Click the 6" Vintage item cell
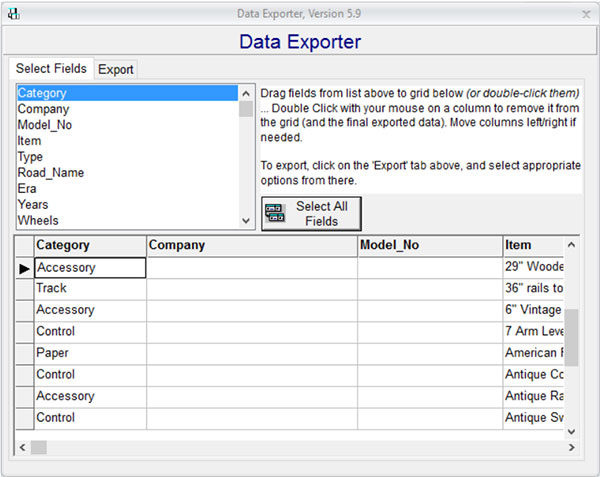 [533, 310]
